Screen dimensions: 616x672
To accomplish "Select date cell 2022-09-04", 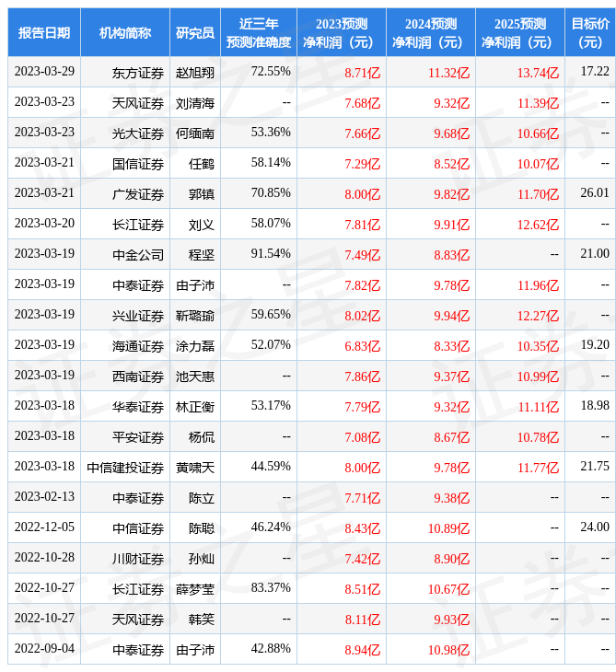I will coord(44,648).
